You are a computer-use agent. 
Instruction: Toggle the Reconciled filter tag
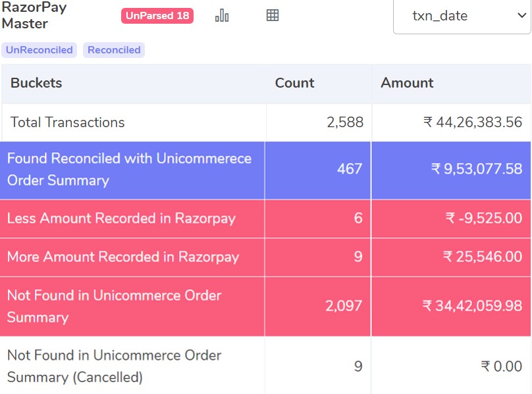(114, 50)
